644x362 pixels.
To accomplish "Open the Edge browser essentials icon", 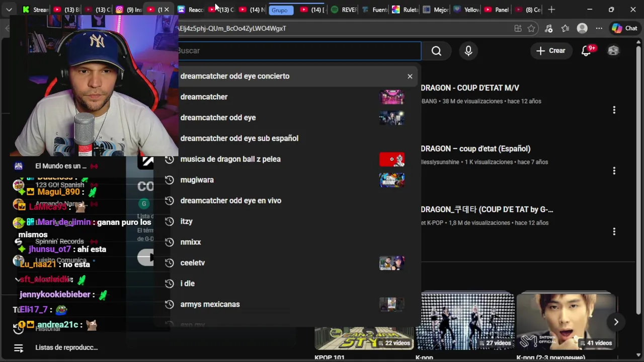I will [x=548, y=29].
